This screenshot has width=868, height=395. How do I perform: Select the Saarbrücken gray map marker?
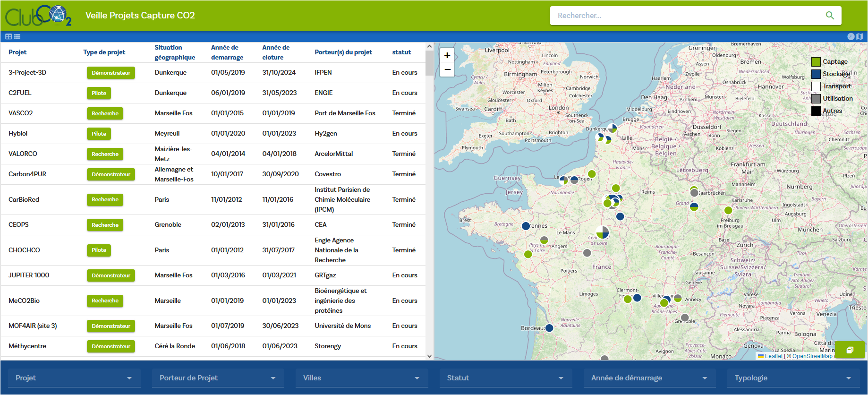[694, 193]
